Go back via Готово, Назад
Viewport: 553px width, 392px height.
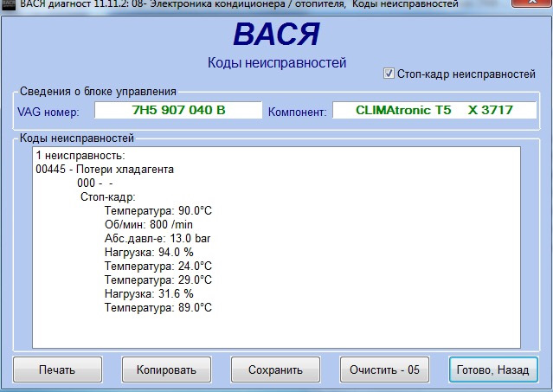tap(493, 370)
